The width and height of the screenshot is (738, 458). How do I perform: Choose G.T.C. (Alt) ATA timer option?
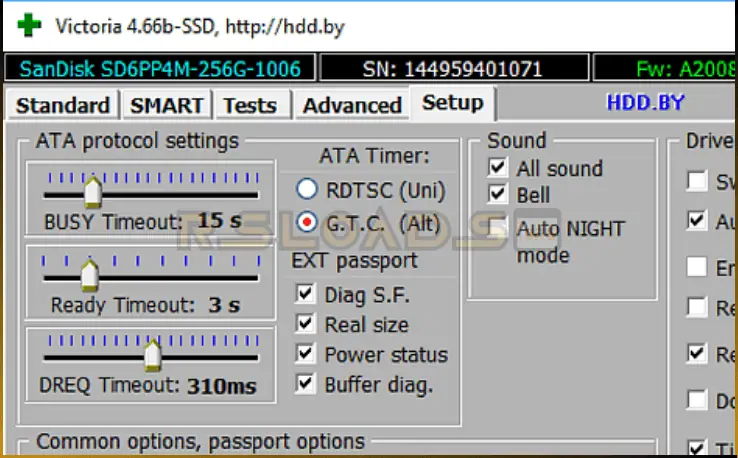[x=307, y=223]
